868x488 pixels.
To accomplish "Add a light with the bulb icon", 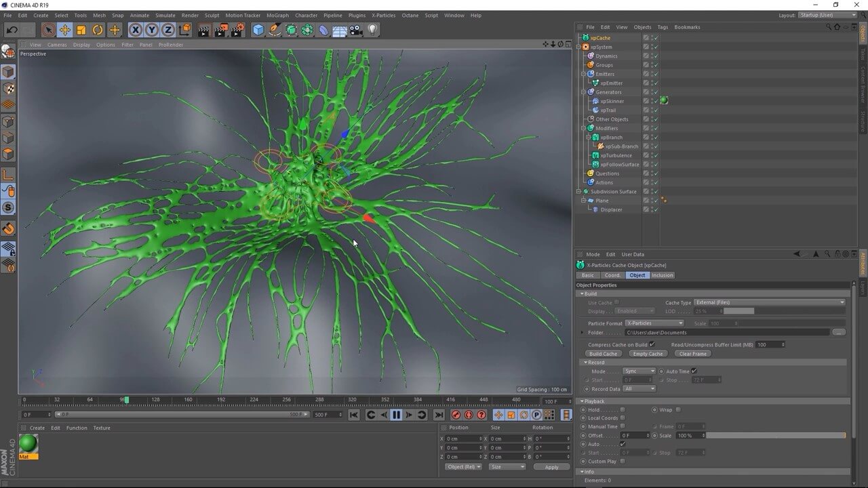I will 372,30.
